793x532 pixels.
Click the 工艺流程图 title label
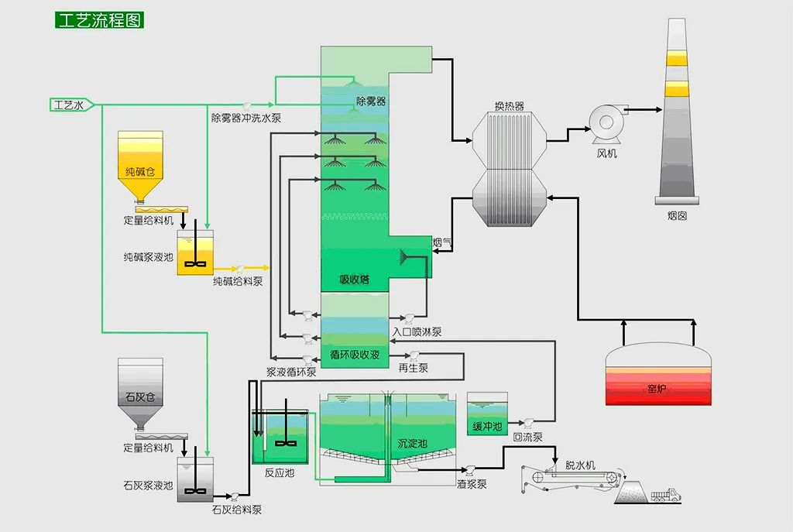coord(100,20)
